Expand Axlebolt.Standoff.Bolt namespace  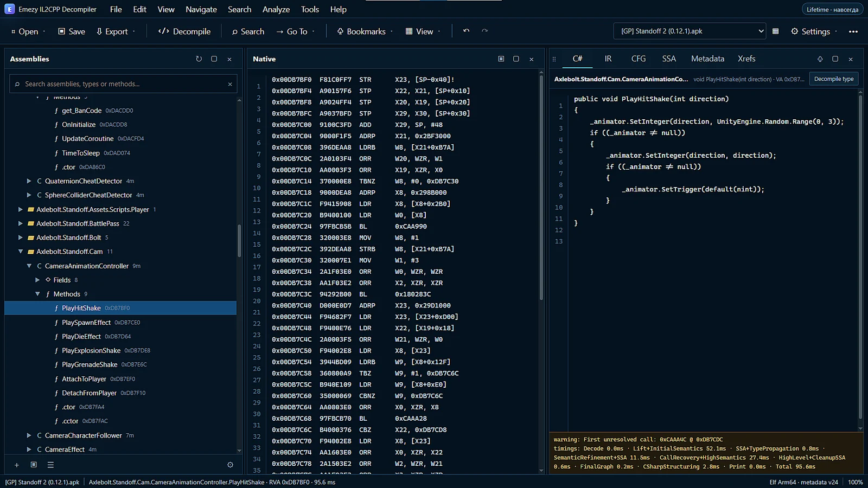coord(21,237)
